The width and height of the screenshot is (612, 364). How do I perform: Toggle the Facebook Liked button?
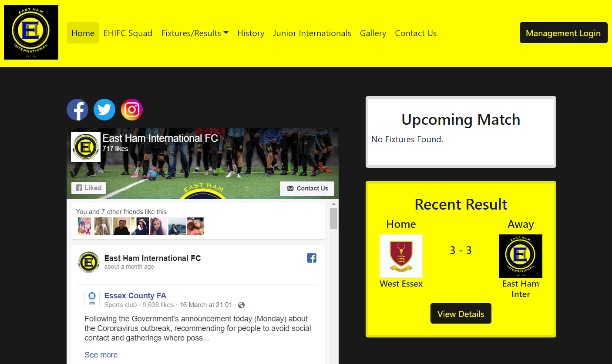89,188
